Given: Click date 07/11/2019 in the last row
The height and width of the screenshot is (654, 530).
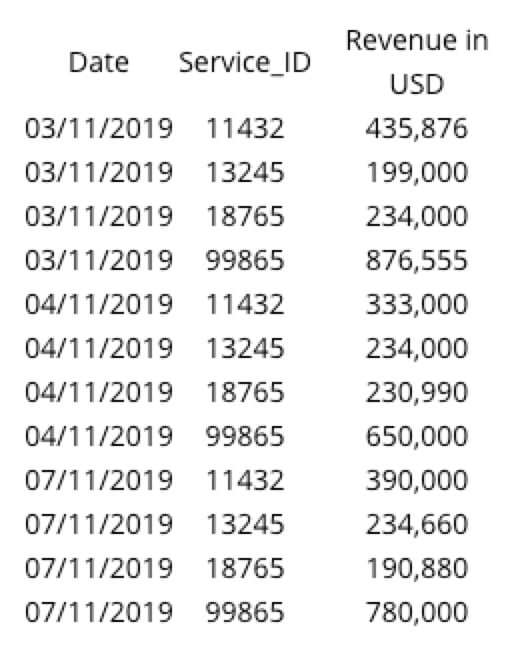Looking at the screenshot, I should click(x=99, y=612).
